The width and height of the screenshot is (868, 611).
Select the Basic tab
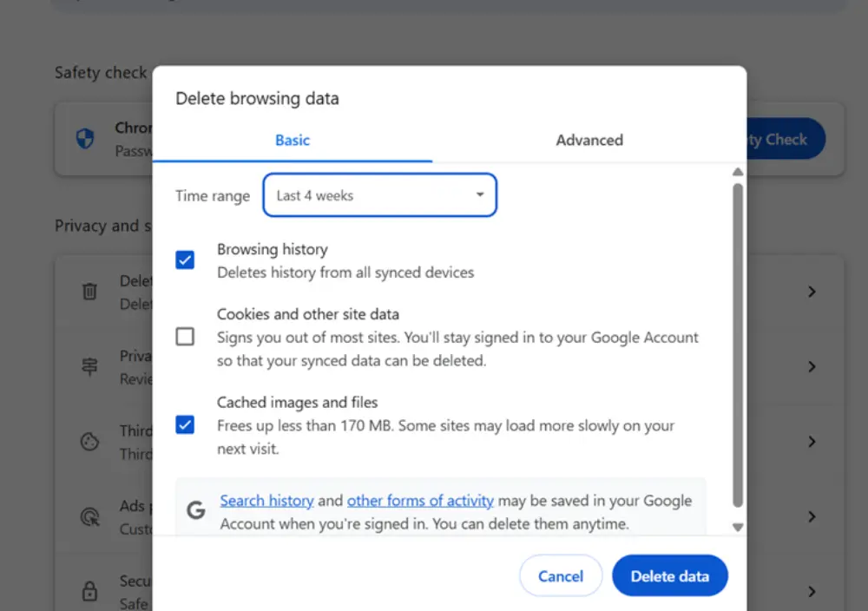pyautogui.click(x=293, y=140)
